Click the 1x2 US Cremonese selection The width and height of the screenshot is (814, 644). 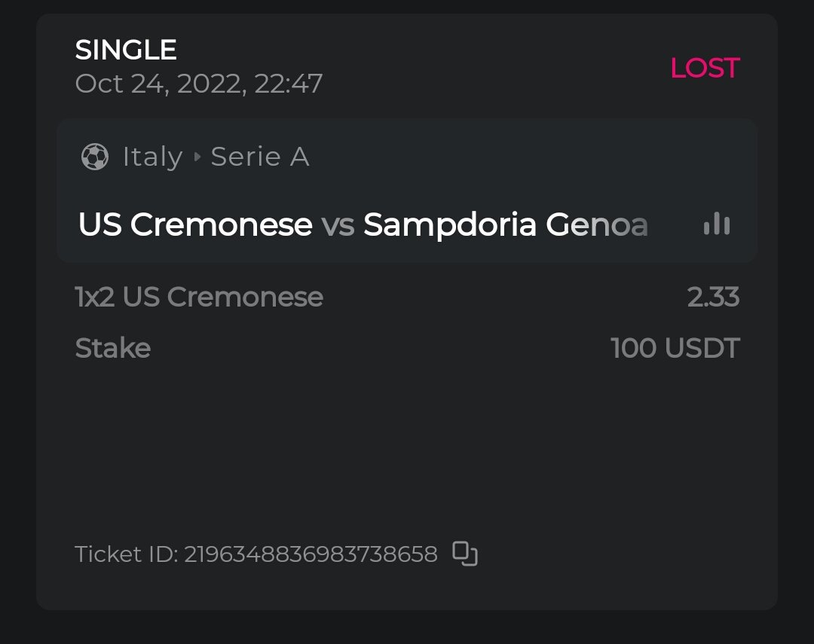click(199, 297)
